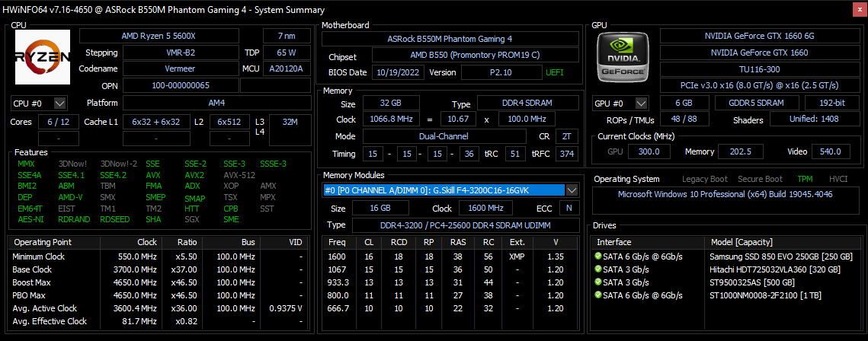Click the AES-NI feature label

point(30,219)
